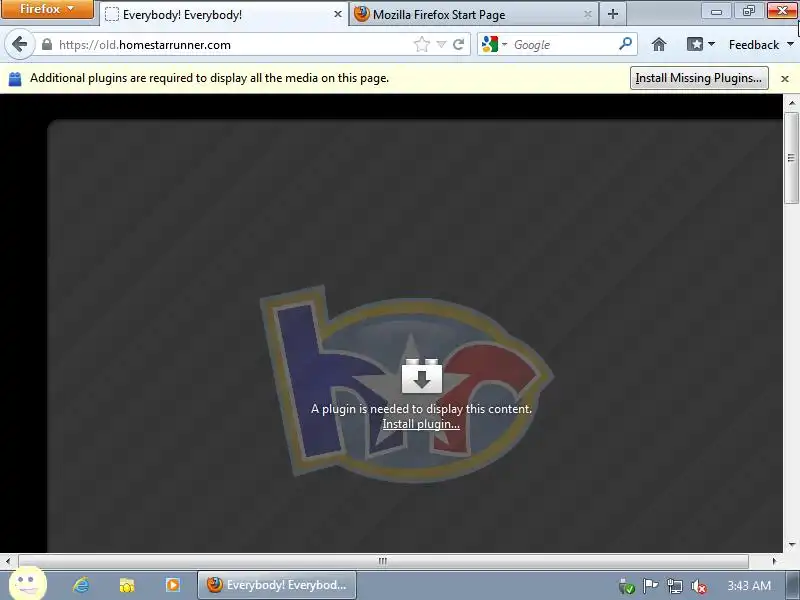This screenshot has width=800, height=600.
Task: Open the Feedback dropdown menu
Action: click(x=761, y=44)
